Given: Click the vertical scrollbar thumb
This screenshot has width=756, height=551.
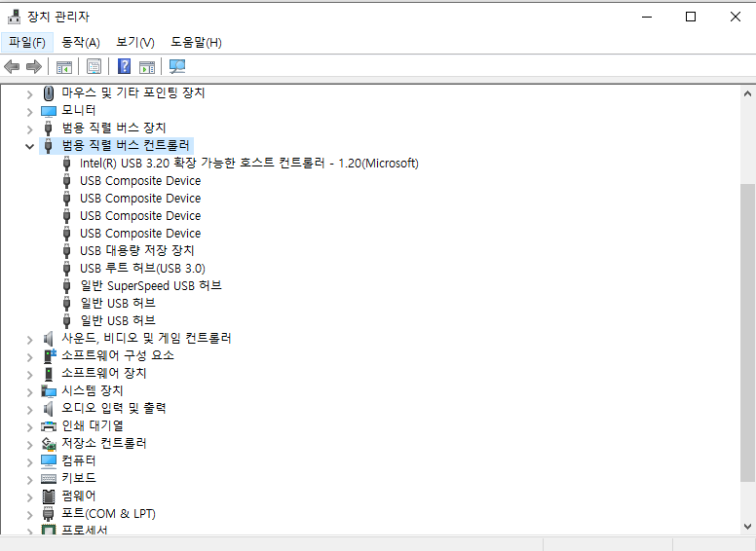Looking at the screenshot, I should [x=747, y=332].
